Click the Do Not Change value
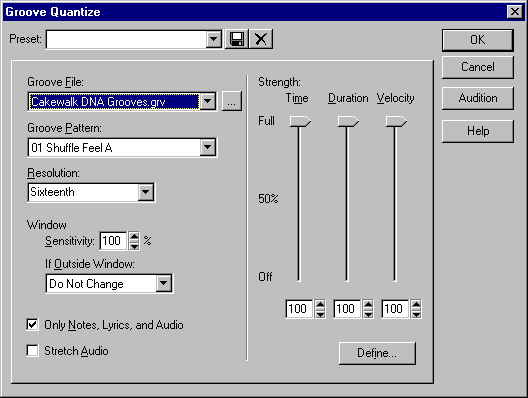 coord(86,284)
